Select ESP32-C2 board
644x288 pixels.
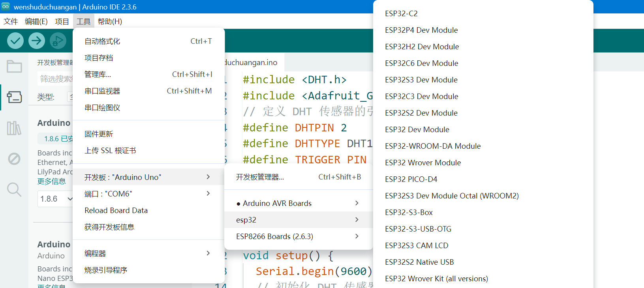483,13
